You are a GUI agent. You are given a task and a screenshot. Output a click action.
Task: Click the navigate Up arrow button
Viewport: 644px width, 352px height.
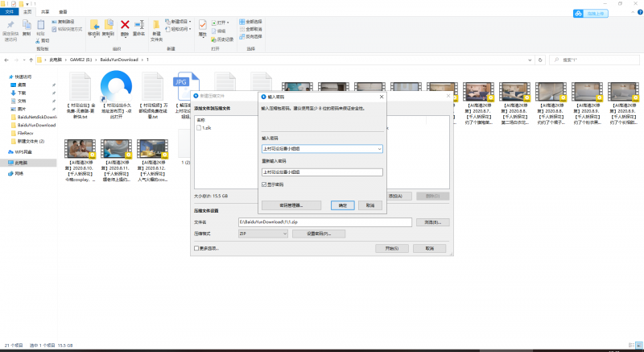(29, 60)
